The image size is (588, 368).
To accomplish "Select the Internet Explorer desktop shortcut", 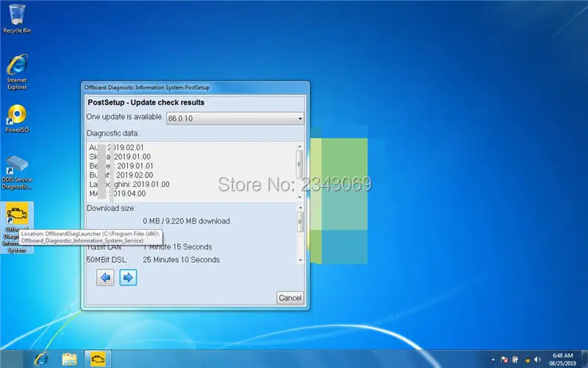I will click(17, 72).
